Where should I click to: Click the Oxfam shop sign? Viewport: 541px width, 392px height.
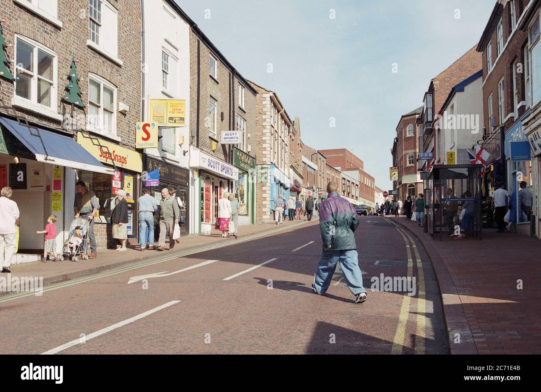[520, 151]
